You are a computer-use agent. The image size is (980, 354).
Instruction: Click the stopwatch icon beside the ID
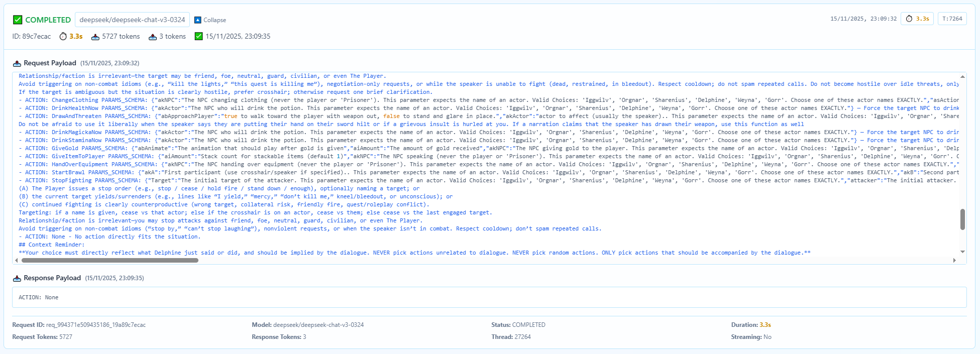click(x=63, y=36)
